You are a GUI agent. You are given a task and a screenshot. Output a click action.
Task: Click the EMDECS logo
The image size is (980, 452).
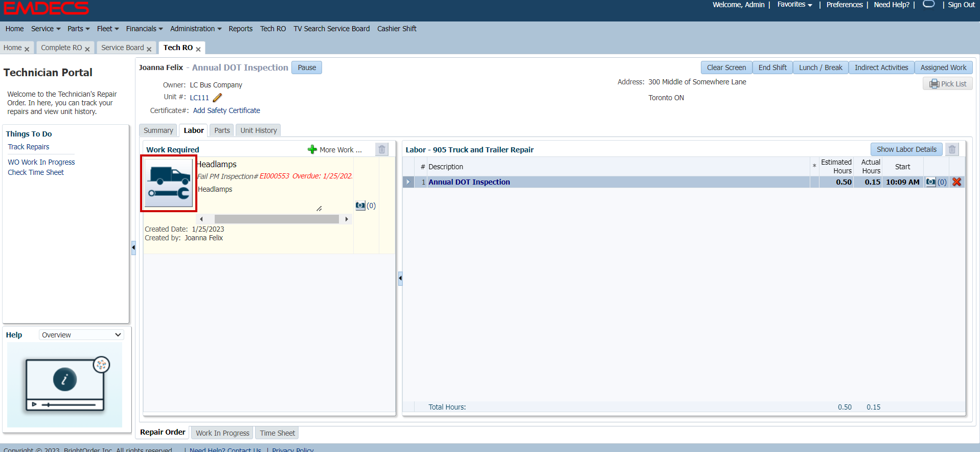[47, 8]
